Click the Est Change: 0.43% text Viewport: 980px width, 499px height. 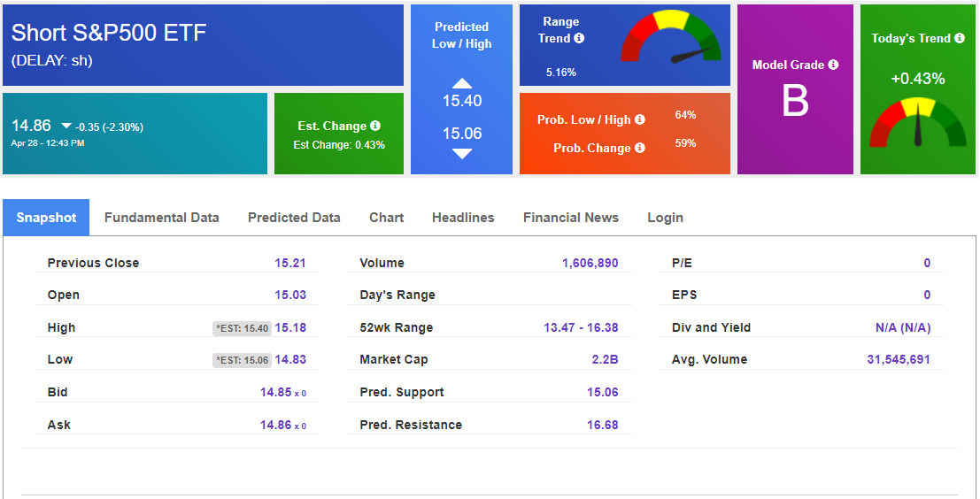tap(339, 145)
